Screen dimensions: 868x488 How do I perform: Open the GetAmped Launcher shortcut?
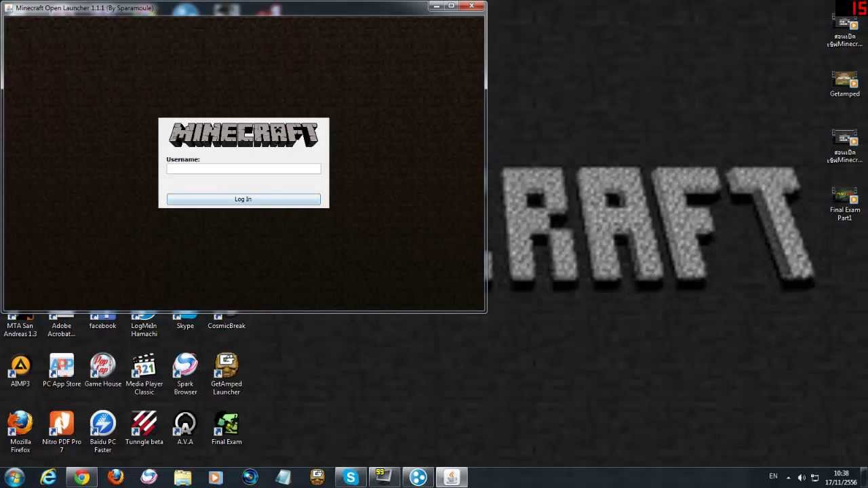[x=226, y=374]
